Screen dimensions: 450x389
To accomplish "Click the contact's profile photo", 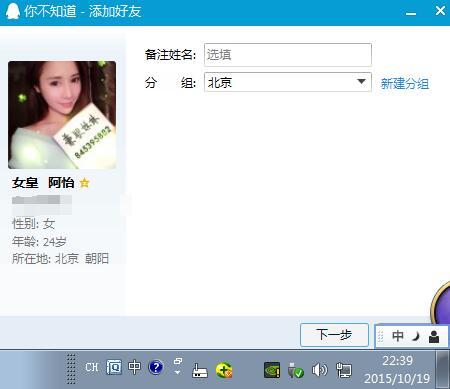I will point(62,115).
